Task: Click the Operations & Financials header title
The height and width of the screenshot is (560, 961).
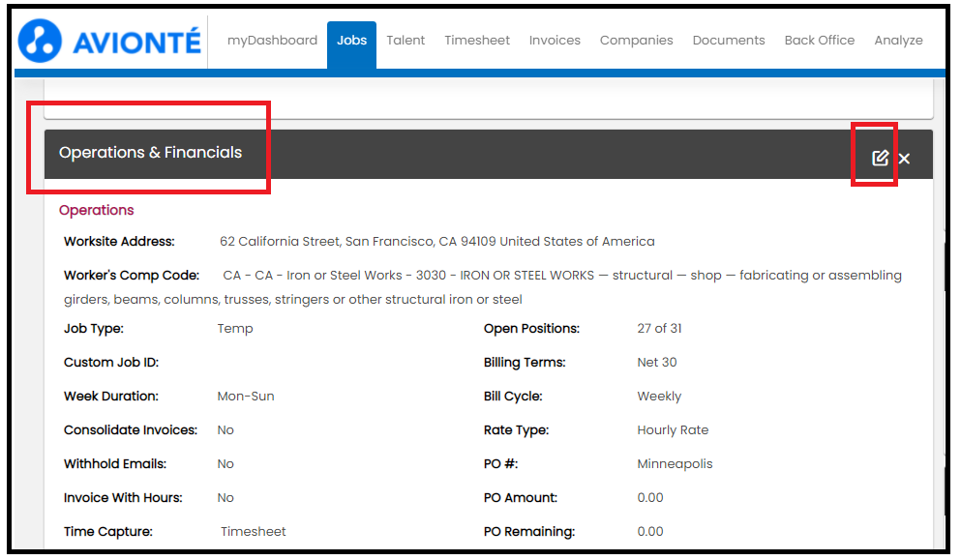Action: 150,153
